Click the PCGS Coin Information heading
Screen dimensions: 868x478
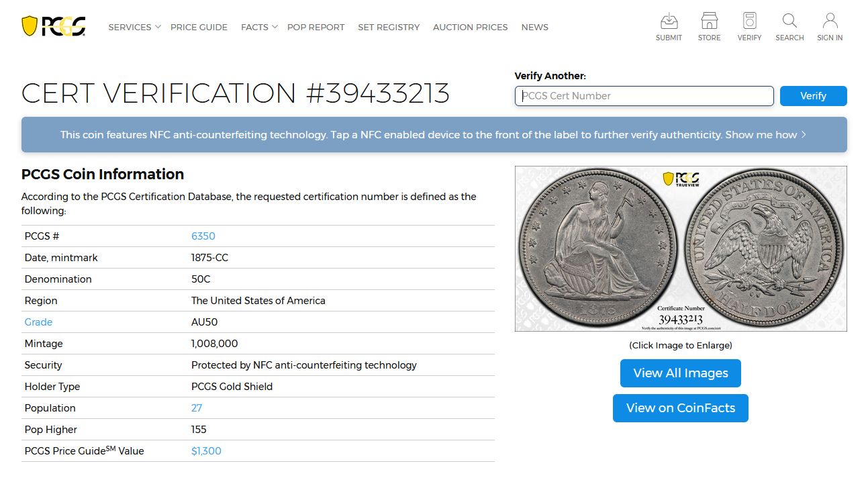(x=103, y=175)
